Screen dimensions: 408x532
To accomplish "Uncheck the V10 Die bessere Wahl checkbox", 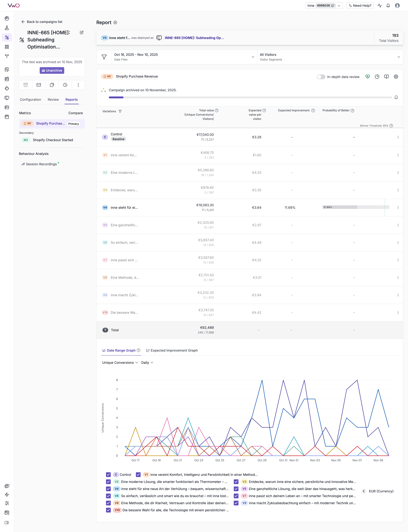I will 108,510.
